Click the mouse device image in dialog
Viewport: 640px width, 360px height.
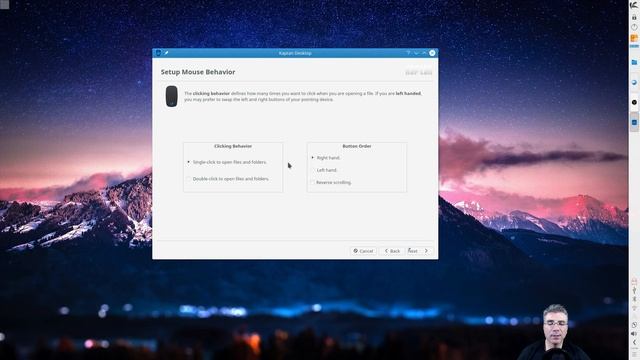tap(171, 96)
